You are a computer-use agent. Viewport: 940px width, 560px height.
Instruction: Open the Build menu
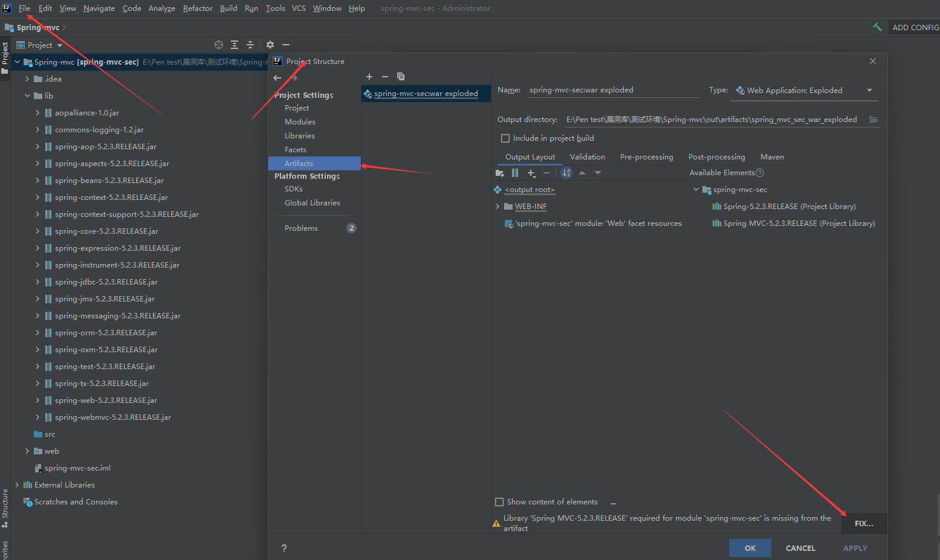coord(229,8)
